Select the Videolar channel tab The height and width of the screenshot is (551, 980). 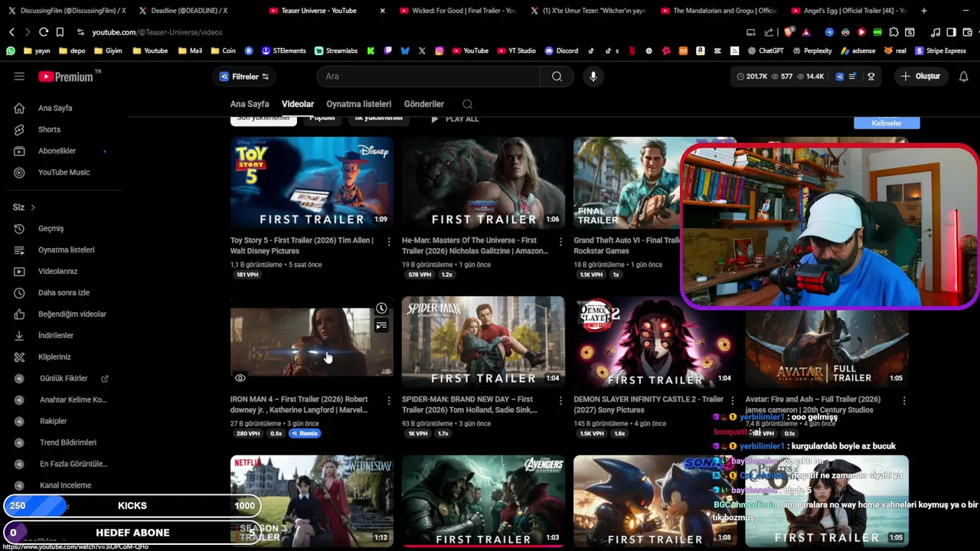click(298, 104)
